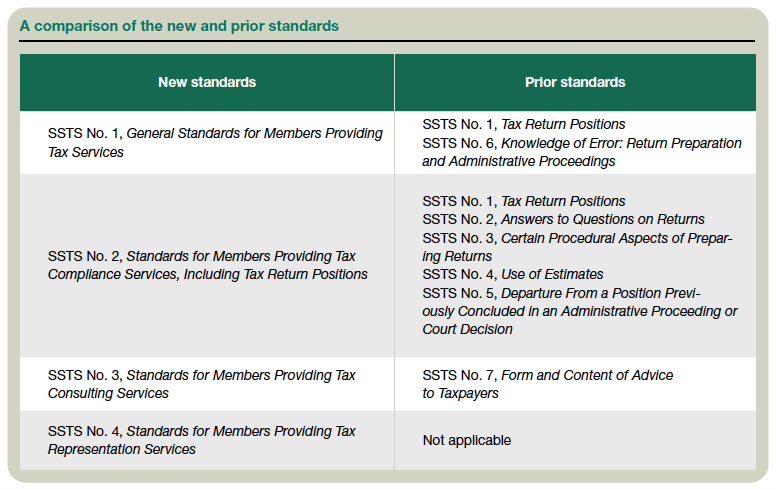Click the words "to Taxpayers"
The image size is (776, 490).
pos(460,393)
